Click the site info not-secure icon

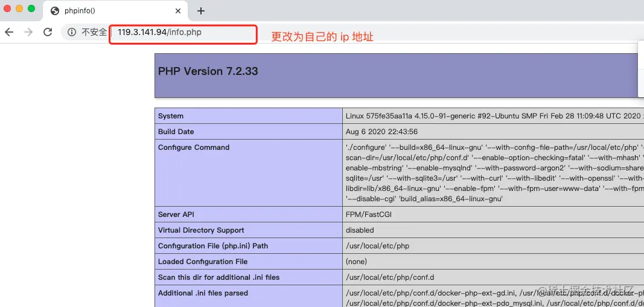click(72, 32)
